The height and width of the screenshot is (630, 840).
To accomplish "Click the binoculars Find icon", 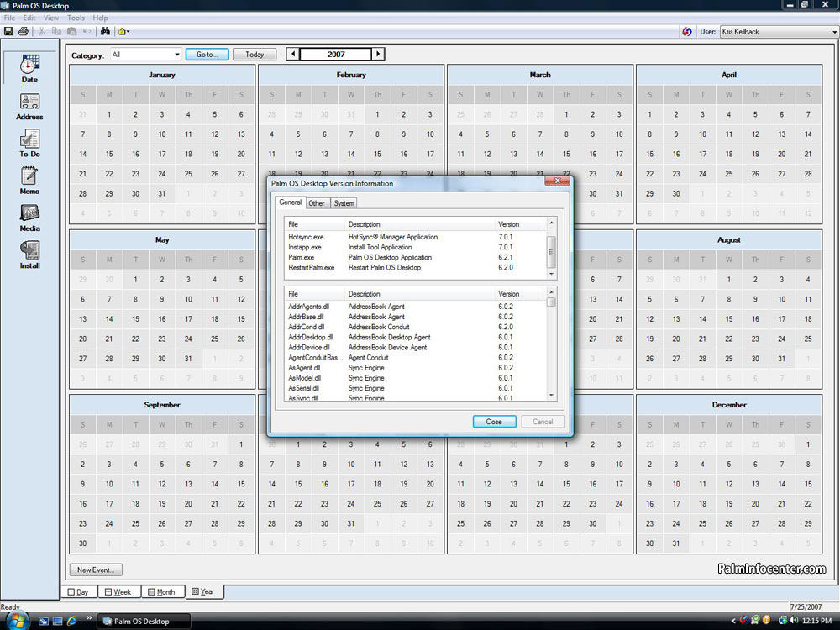I will [105, 32].
